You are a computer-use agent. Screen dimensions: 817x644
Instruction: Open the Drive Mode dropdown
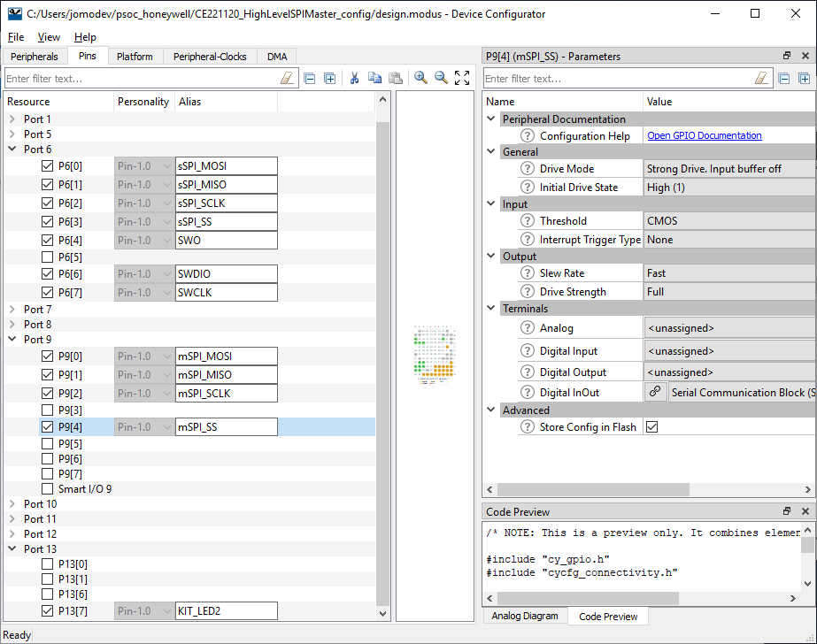click(728, 169)
